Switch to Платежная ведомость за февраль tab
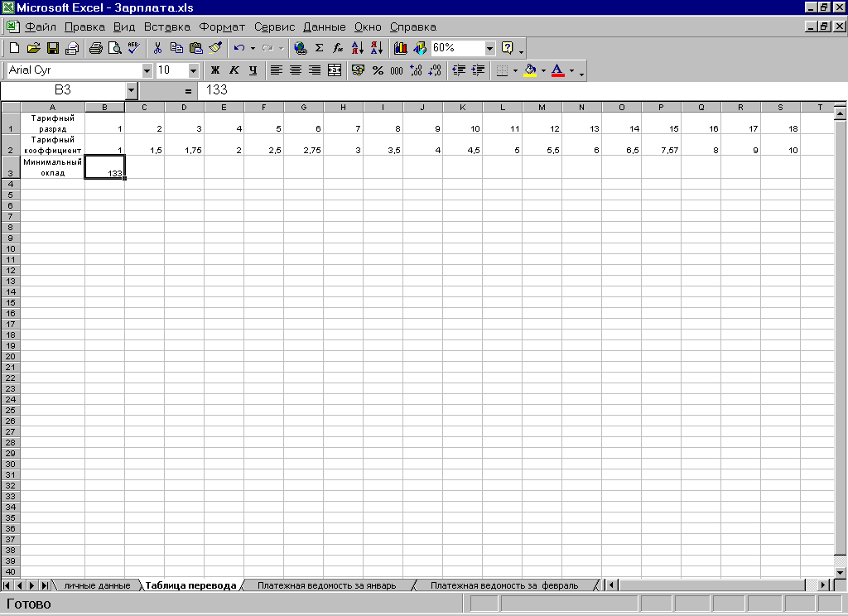The image size is (848, 616). point(504,585)
